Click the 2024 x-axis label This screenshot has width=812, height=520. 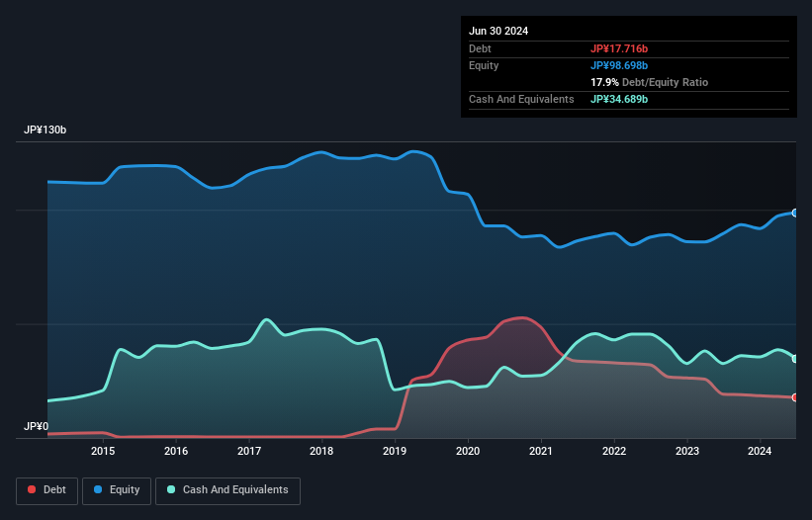(760, 451)
